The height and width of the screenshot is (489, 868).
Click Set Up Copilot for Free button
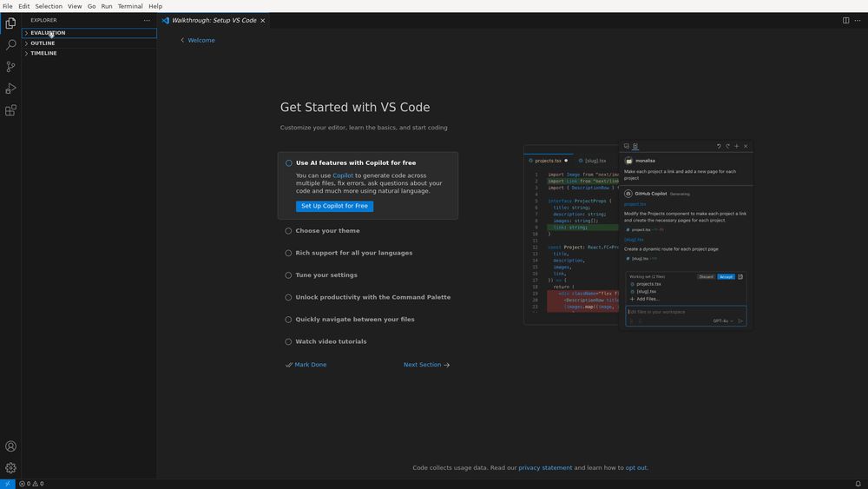[334, 206]
